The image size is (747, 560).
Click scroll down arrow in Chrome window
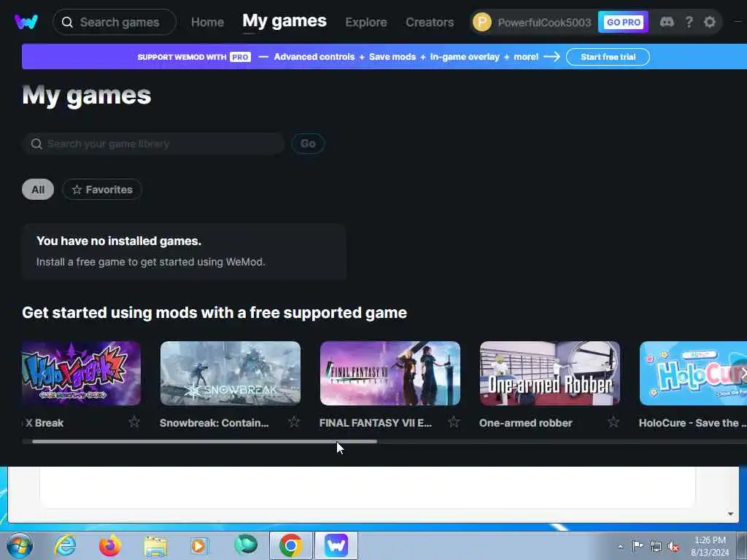730,514
